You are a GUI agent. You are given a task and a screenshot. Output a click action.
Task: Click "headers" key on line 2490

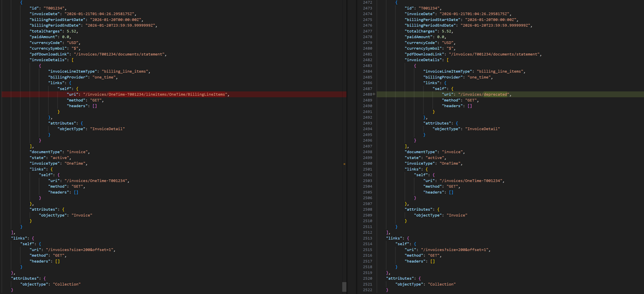(452, 106)
